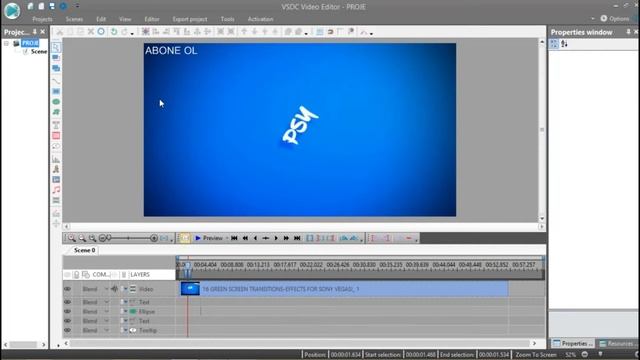Click the Redo arrow icon
Screen dimensions: 640x360
(x=124, y=32)
